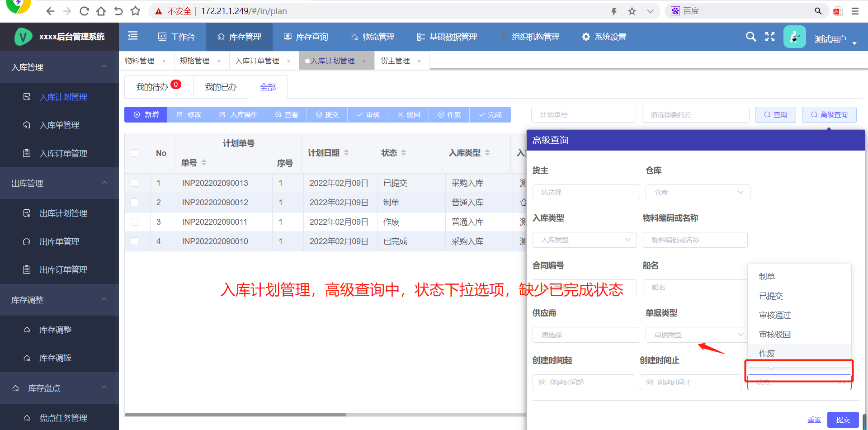Select 制单 status option

point(799,276)
